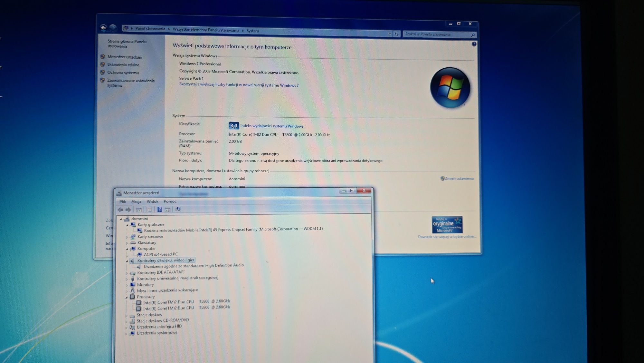Select 'Urządzenia interfejsu HID' tree row
Viewport: 644px width, 363px height.
coord(159,327)
